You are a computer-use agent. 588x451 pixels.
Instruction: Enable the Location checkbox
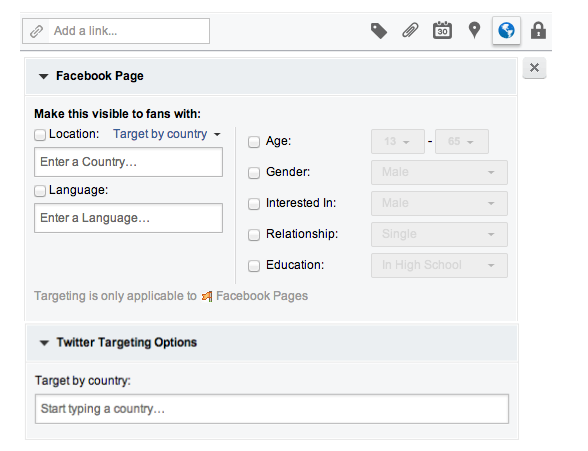(x=40, y=135)
